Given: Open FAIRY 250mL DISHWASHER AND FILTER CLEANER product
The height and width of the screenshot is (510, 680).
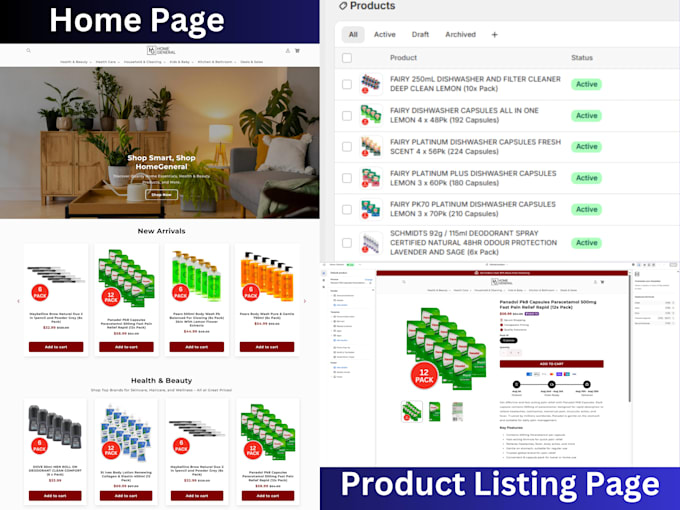Looking at the screenshot, I should tap(475, 84).
